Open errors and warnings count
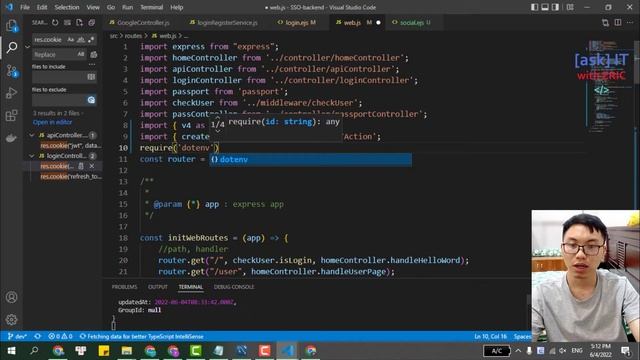The image size is (640, 360). pyautogui.click(x=60, y=337)
